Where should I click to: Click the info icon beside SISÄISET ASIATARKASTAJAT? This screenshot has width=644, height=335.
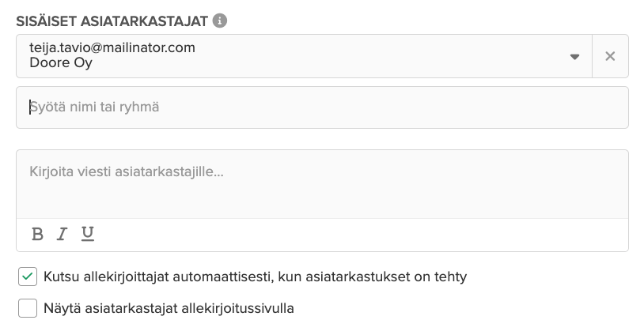pos(220,21)
